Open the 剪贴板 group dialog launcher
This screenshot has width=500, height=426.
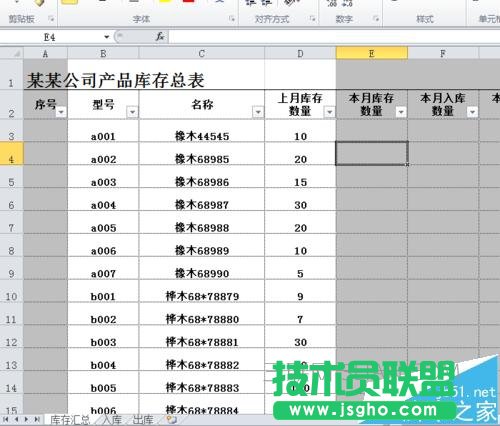51,19
